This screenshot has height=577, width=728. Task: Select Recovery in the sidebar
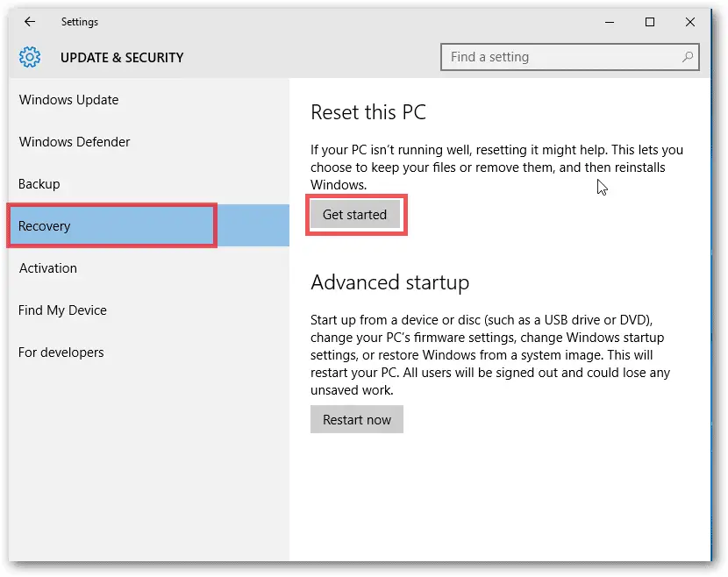pos(148,225)
